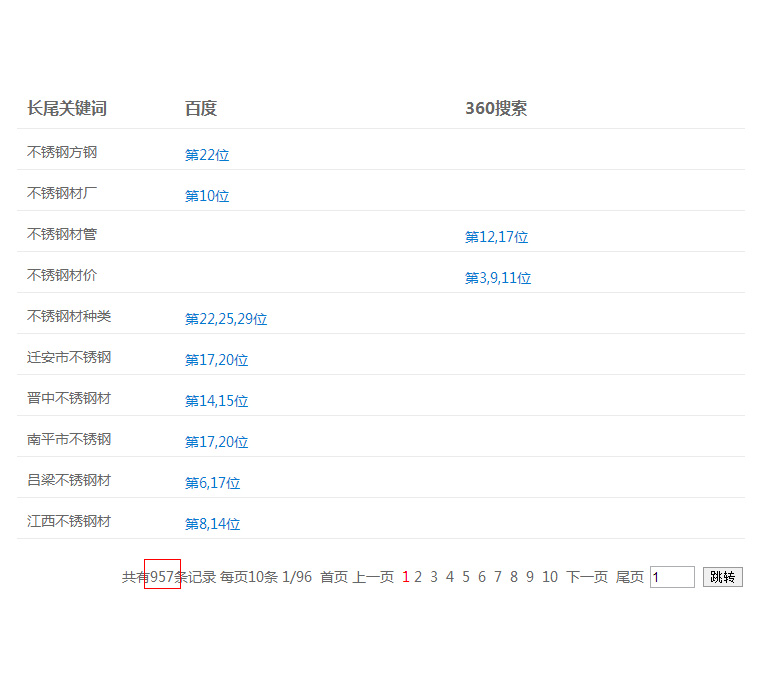The image size is (765, 690).
Task: Click the 百度 column header
Action: point(201,108)
